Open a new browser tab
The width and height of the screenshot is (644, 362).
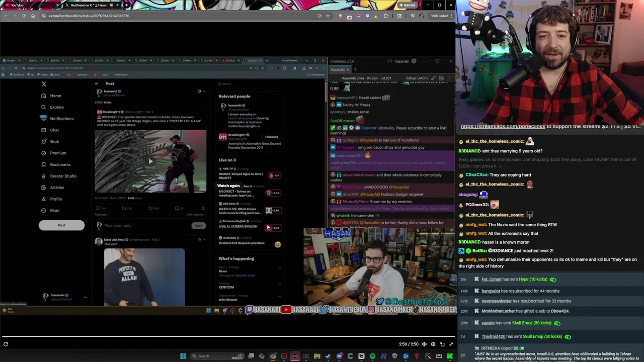(x=126, y=5)
